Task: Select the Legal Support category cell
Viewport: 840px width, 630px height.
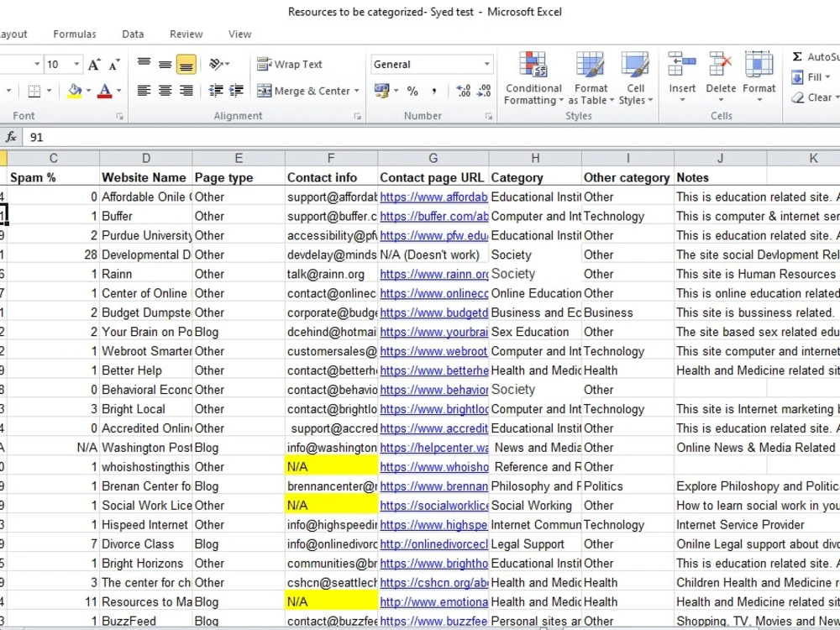Action: [x=535, y=544]
